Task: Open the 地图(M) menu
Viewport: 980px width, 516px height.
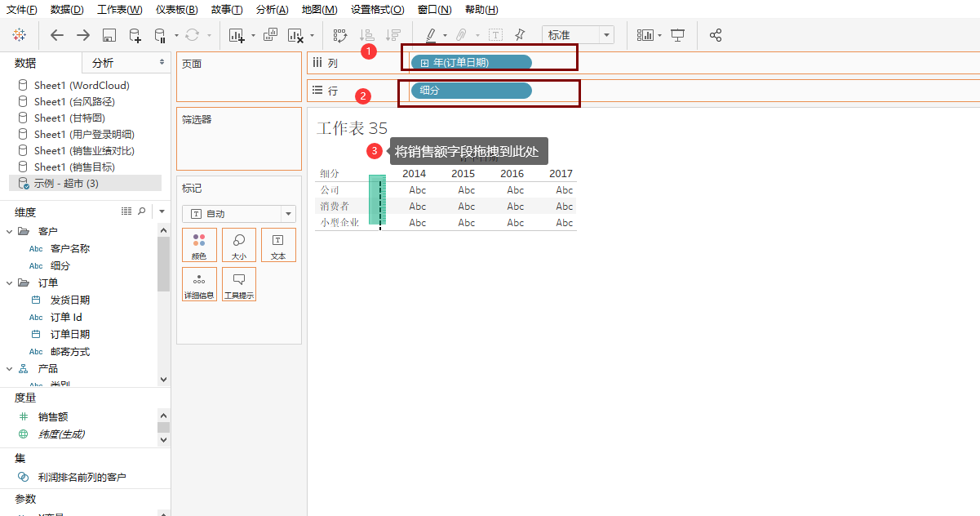Action: [x=319, y=10]
